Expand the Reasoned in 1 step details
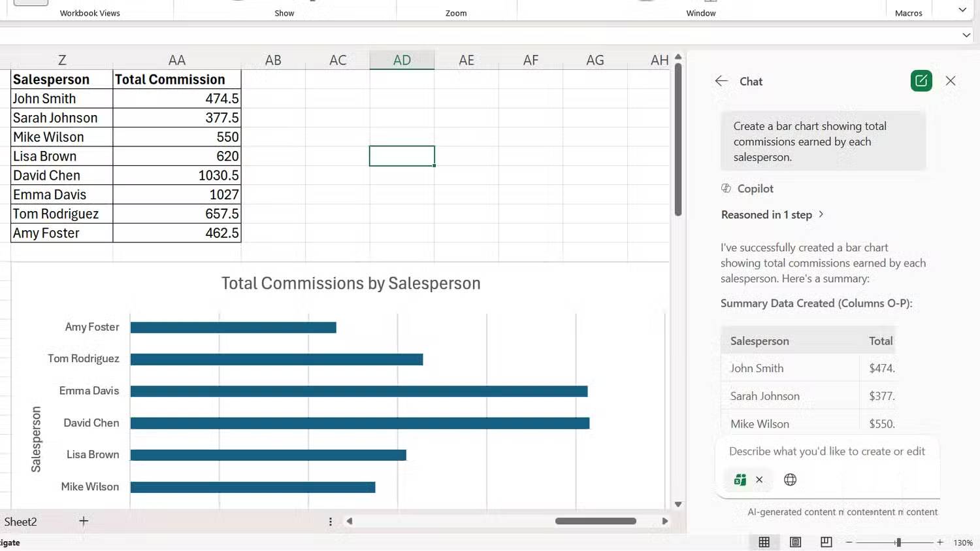This screenshot has height=551, width=980. pyautogui.click(x=772, y=214)
